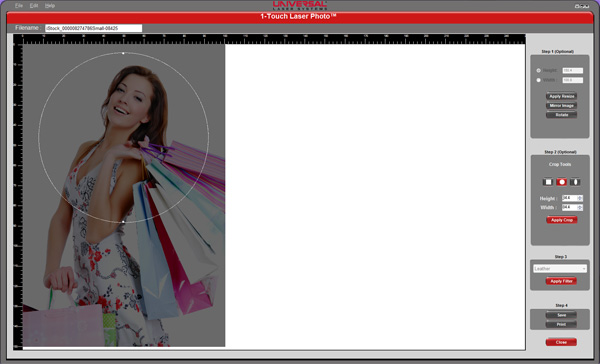
Task: Click the bottom handle of crop circle
Action: click(x=123, y=222)
